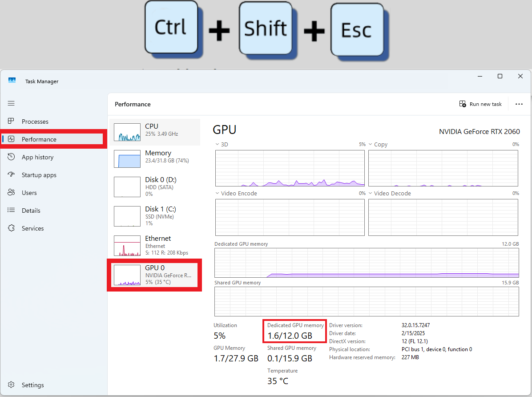The width and height of the screenshot is (532, 397).
Task: Click the PCI bus 1 physical location
Action: [x=436, y=349]
